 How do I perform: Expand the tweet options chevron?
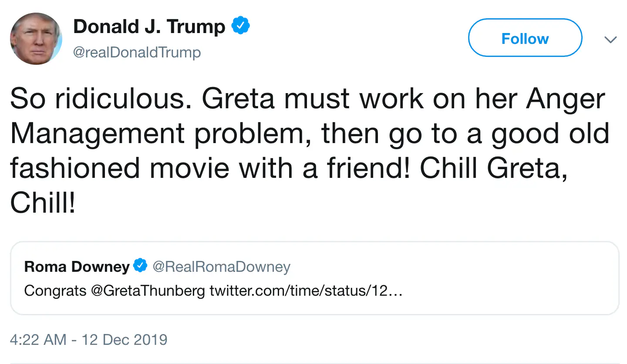click(x=611, y=40)
